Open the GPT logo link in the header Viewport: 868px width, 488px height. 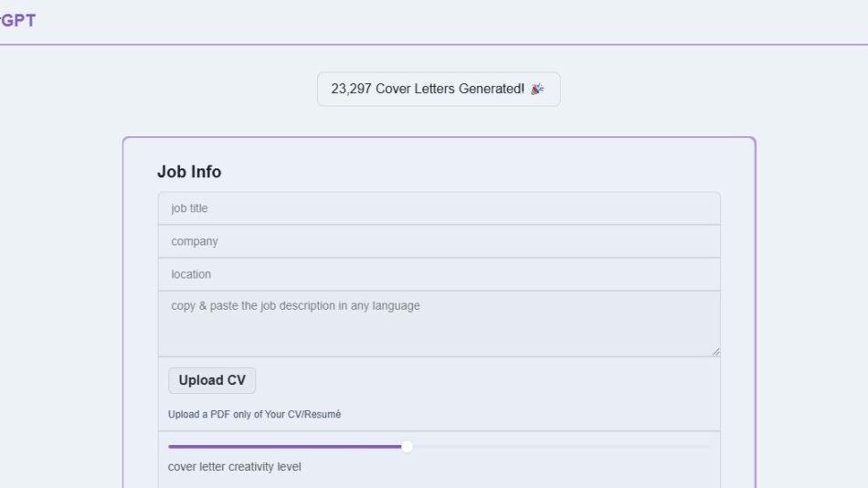click(18, 21)
